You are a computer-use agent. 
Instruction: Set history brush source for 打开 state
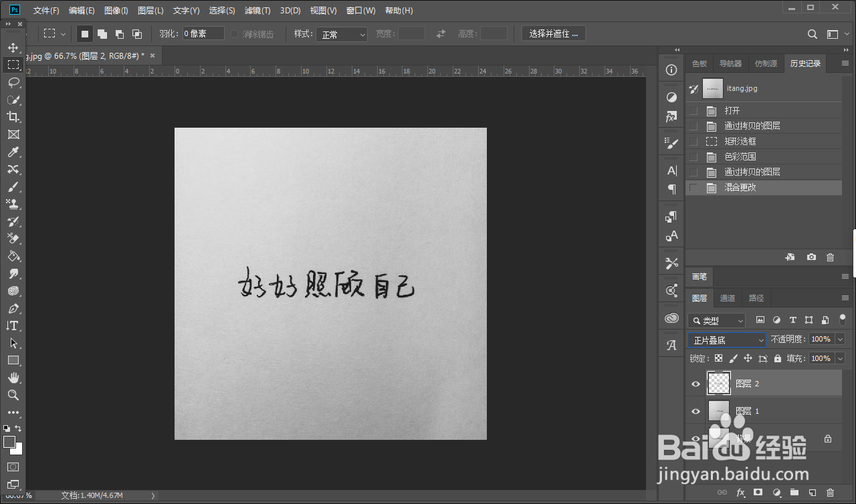tap(693, 111)
